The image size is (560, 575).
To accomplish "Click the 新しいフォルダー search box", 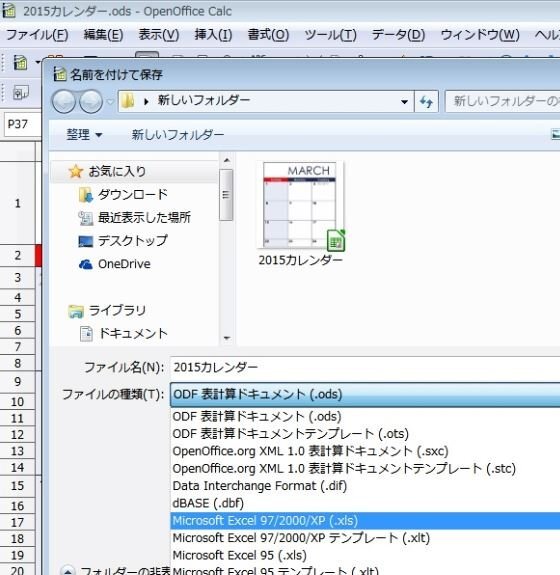I will pyautogui.click(x=503, y=101).
